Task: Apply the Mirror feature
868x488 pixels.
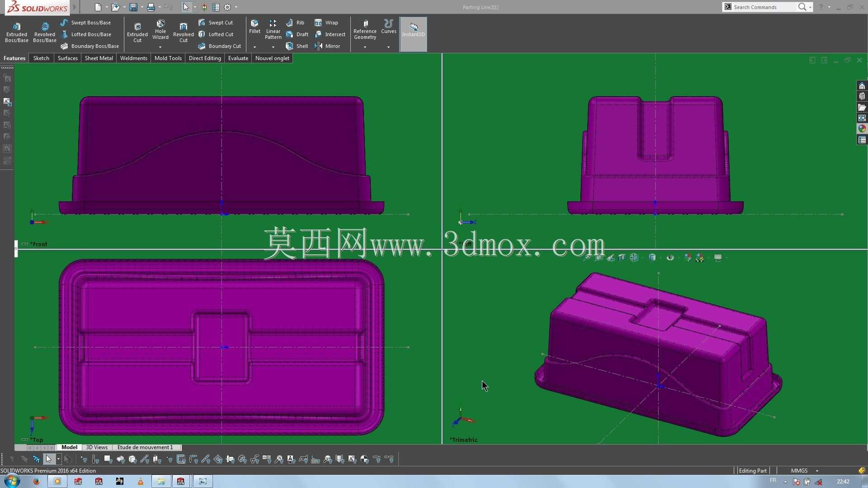Action: click(x=327, y=46)
